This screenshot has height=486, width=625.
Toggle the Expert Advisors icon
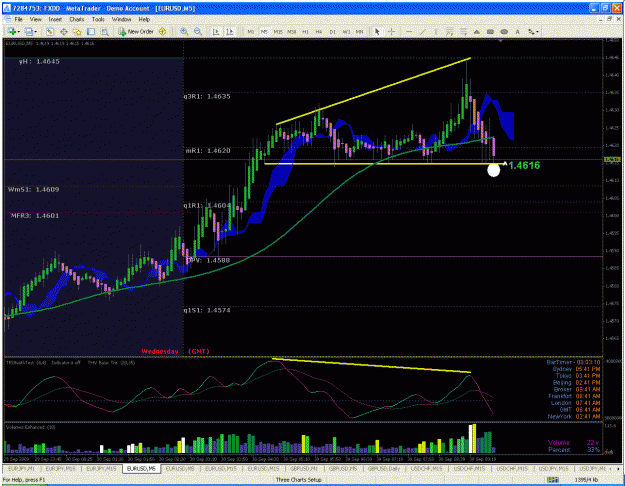[163, 31]
